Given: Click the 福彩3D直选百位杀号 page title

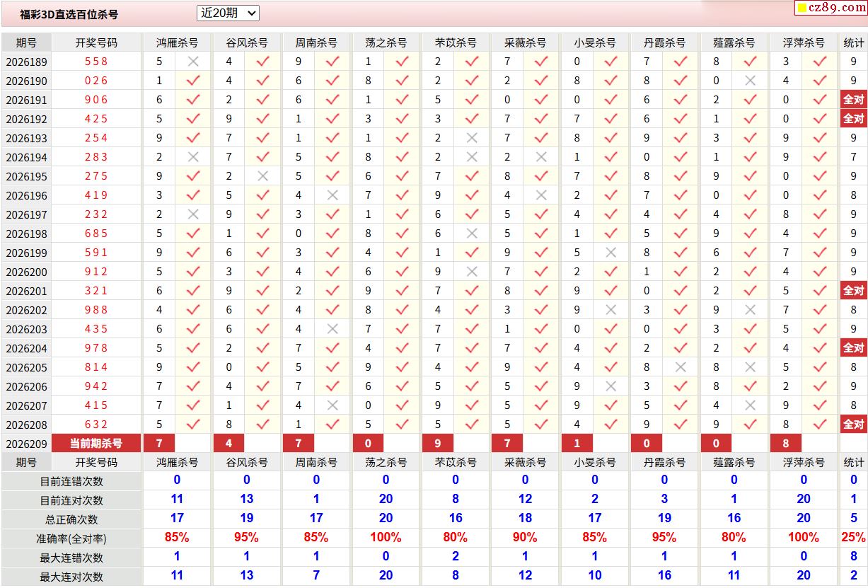Looking at the screenshot, I should tap(69, 14).
